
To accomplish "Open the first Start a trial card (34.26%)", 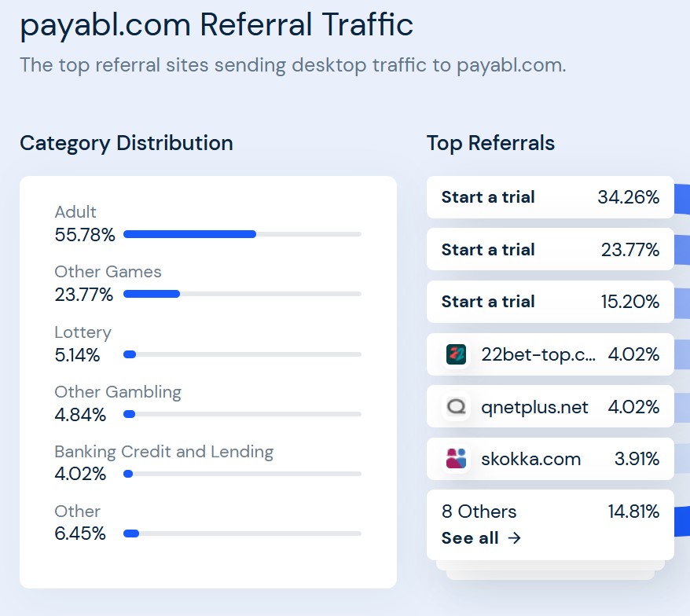I will (x=550, y=197).
